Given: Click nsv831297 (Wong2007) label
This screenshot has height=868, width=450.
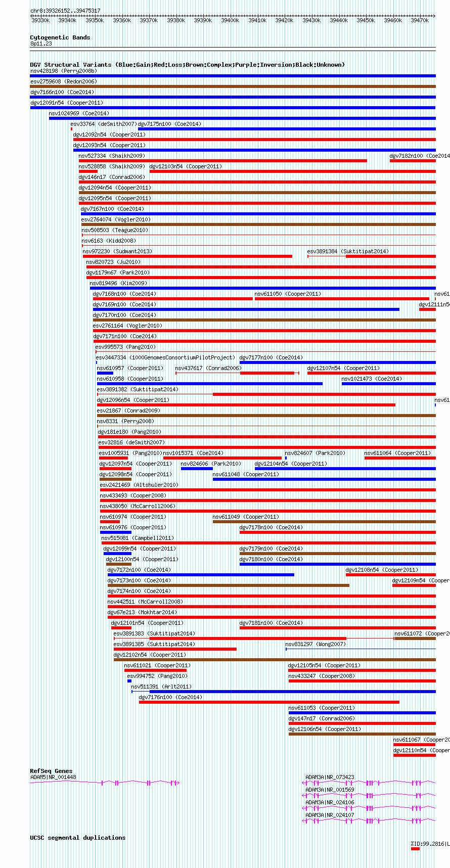Looking at the screenshot, I should (316, 644).
